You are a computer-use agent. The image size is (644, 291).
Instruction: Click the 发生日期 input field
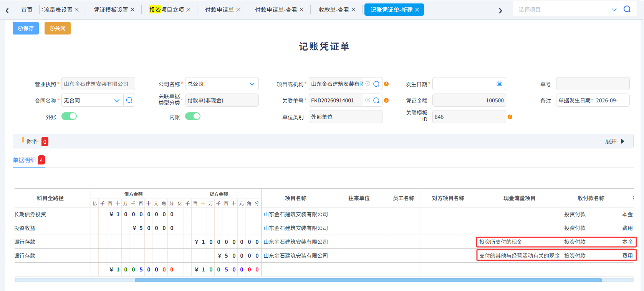(469, 84)
